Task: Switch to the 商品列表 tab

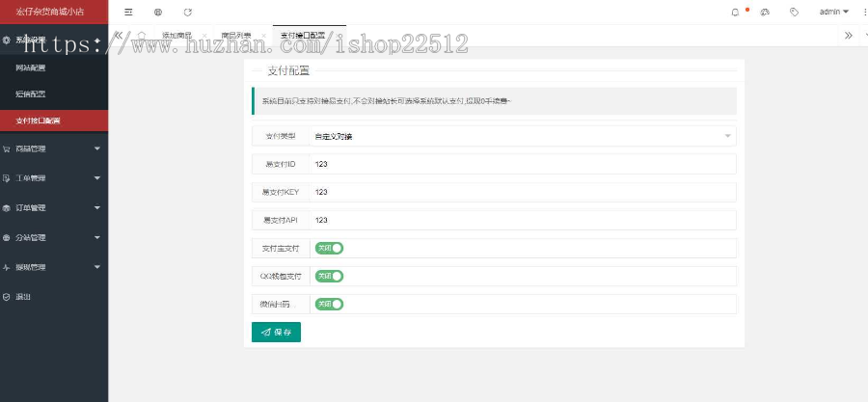Action: coord(236,36)
